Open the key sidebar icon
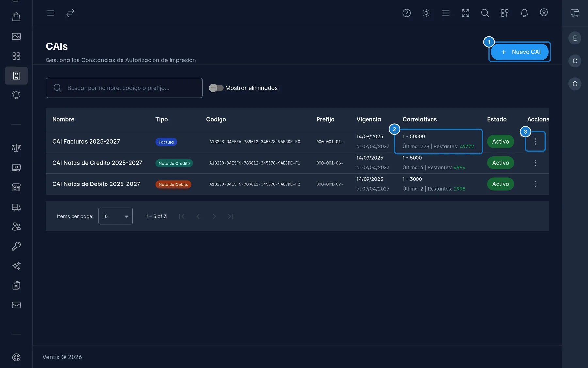 click(16, 246)
